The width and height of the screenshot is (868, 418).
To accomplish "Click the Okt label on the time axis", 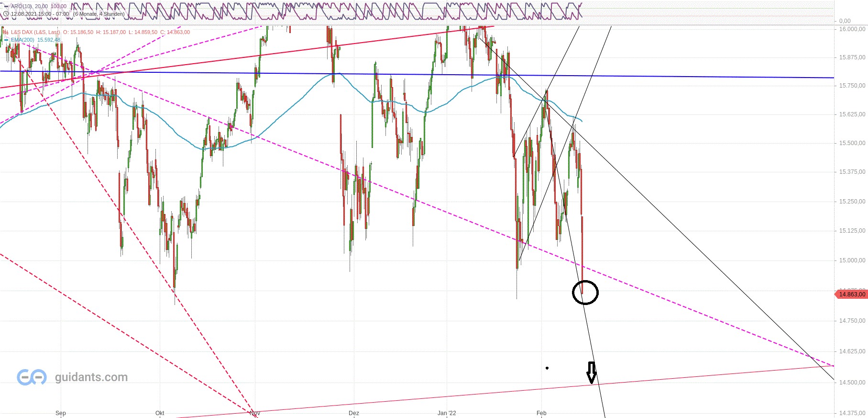I will tap(160, 413).
